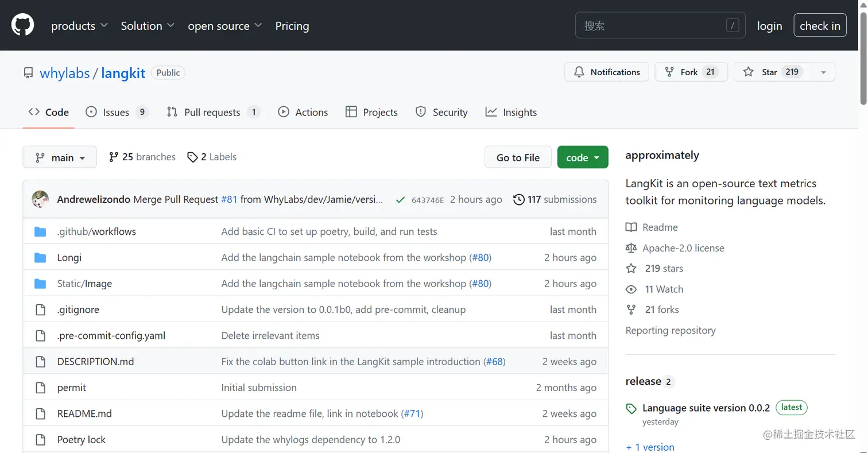
Task: Open the Pricing menu item
Action: (292, 26)
